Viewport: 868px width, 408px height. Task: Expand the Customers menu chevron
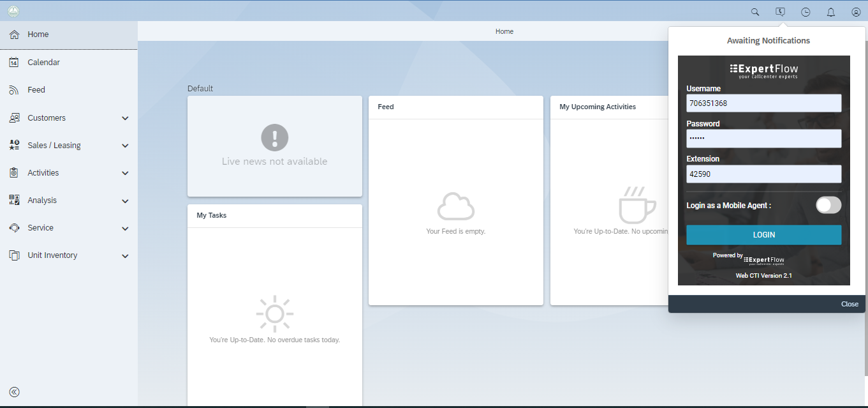tap(125, 118)
